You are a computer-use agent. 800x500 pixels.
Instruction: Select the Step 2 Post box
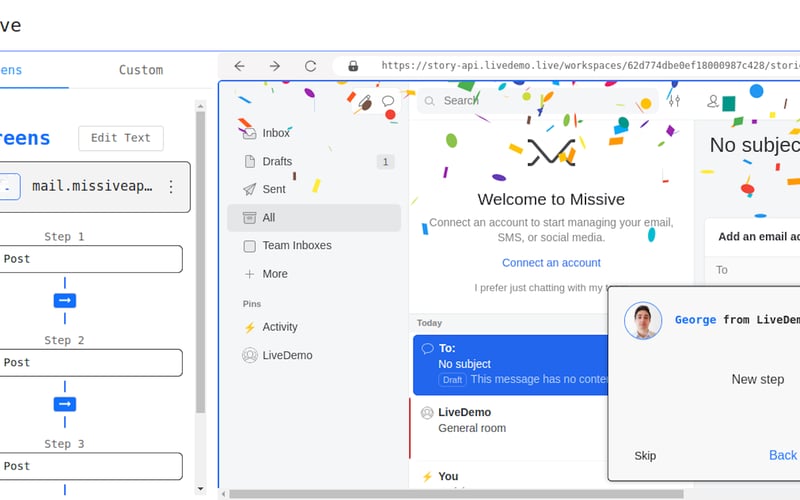point(91,363)
